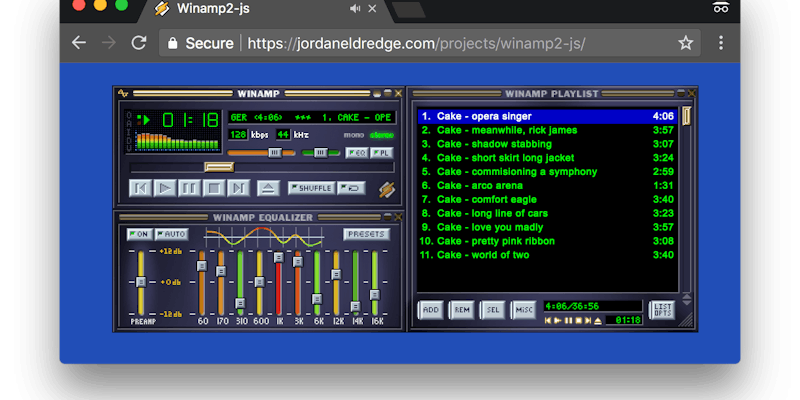Viewport: 800px width, 400px height.
Task: Open the LIST OPTS menu
Action: pyautogui.click(x=662, y=310)
